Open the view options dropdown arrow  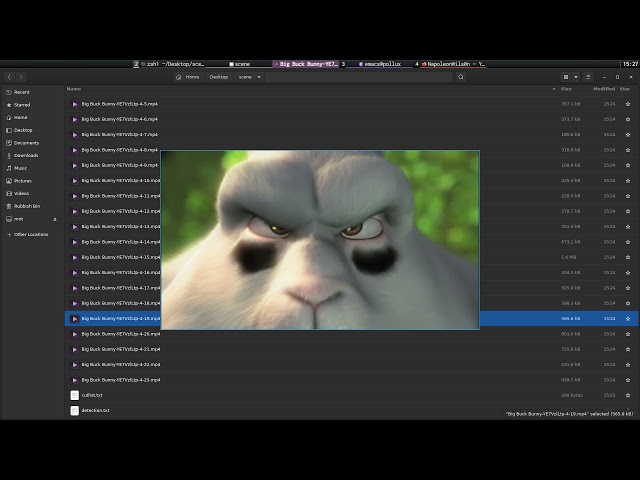click(x=576, y=77)
